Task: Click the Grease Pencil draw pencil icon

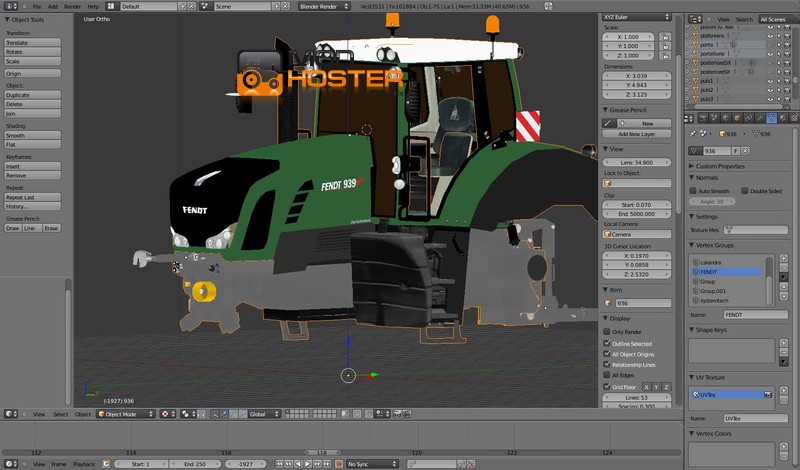Action: click(x=608, y=123)
